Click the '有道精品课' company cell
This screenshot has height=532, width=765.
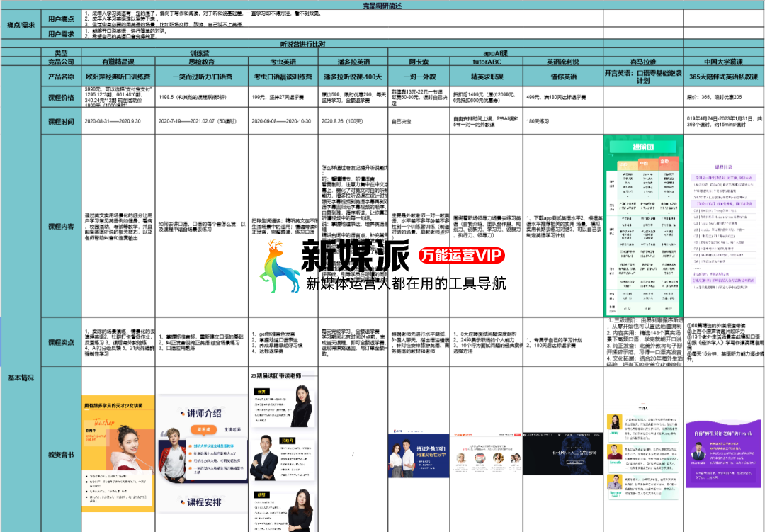pos(118,62)
